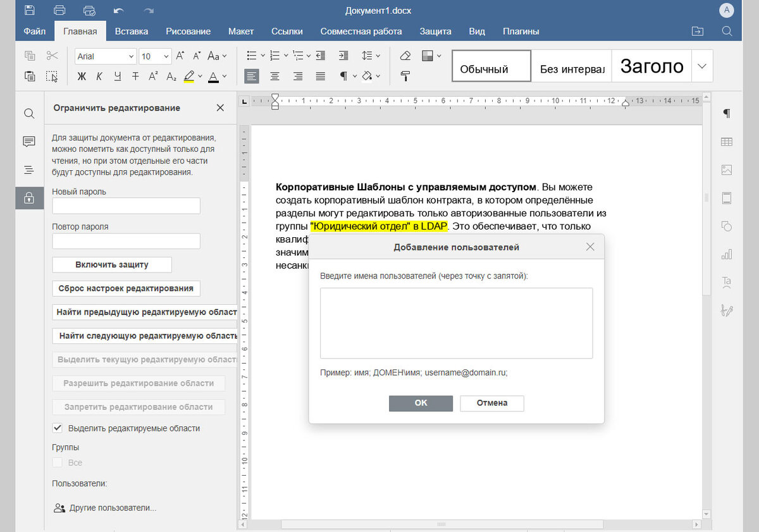The width and height of the screenshot is (759, 532).
Task: Underline text with Ч icon
Action: point(118,77)
